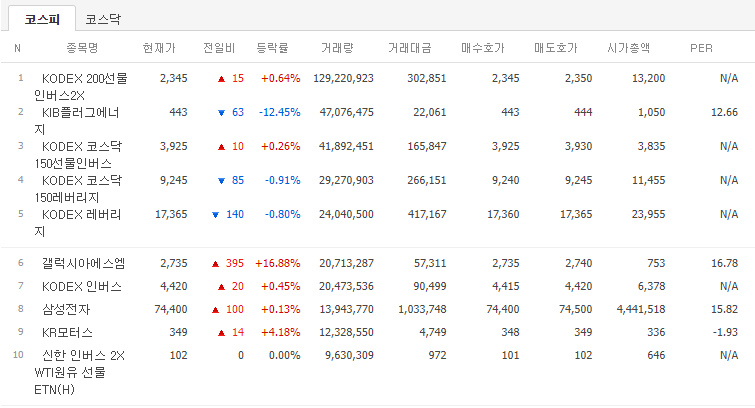Select the volume 129,220,923

(343, 78)
